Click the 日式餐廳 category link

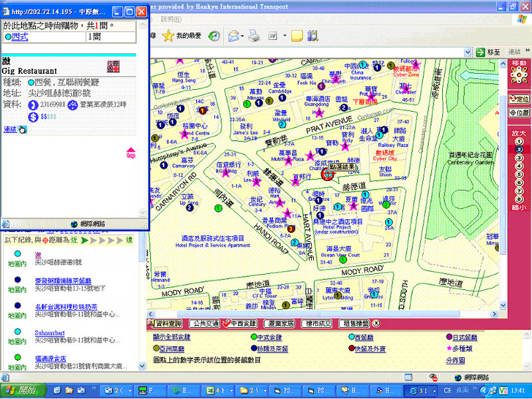pos(463,338)
